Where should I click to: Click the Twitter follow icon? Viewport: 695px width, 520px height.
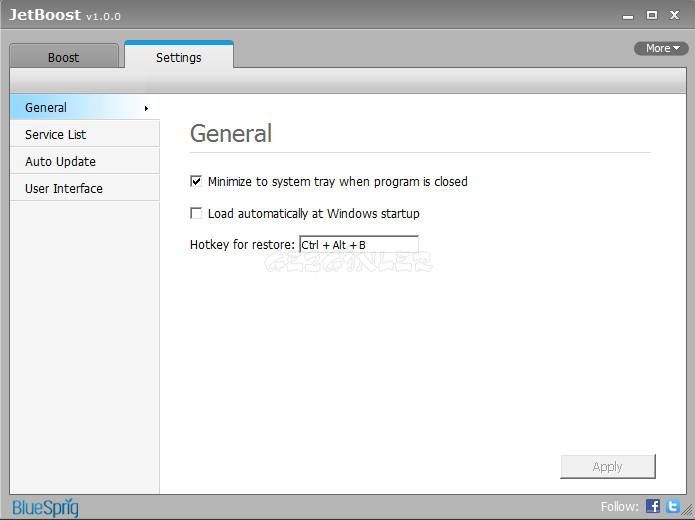(673, 506)
